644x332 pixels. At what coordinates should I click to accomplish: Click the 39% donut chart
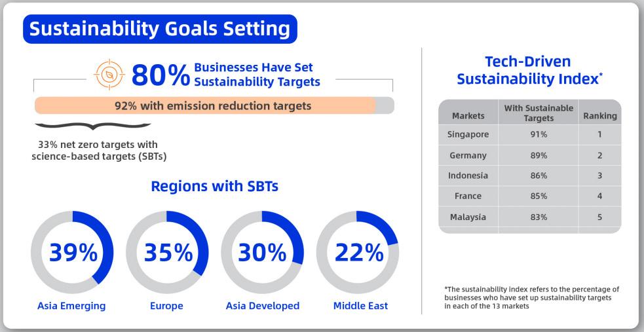(x=72, y=252)
